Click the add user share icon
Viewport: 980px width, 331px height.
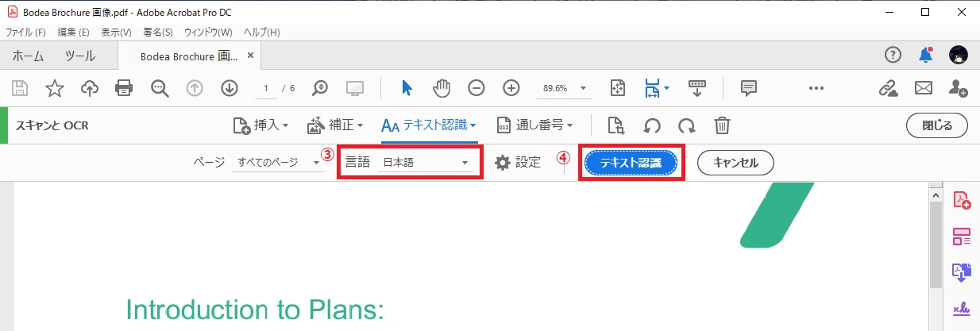[959, 88]
